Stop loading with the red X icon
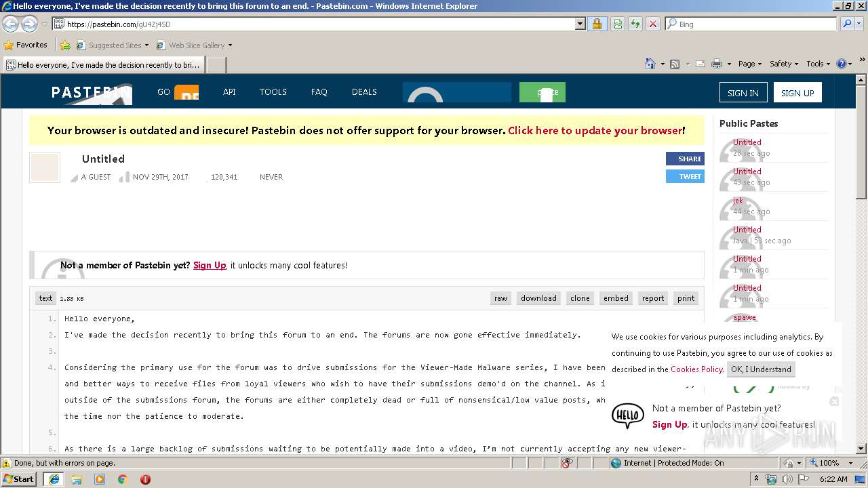Viewport: 868px width, 488px height. (653, 24)
